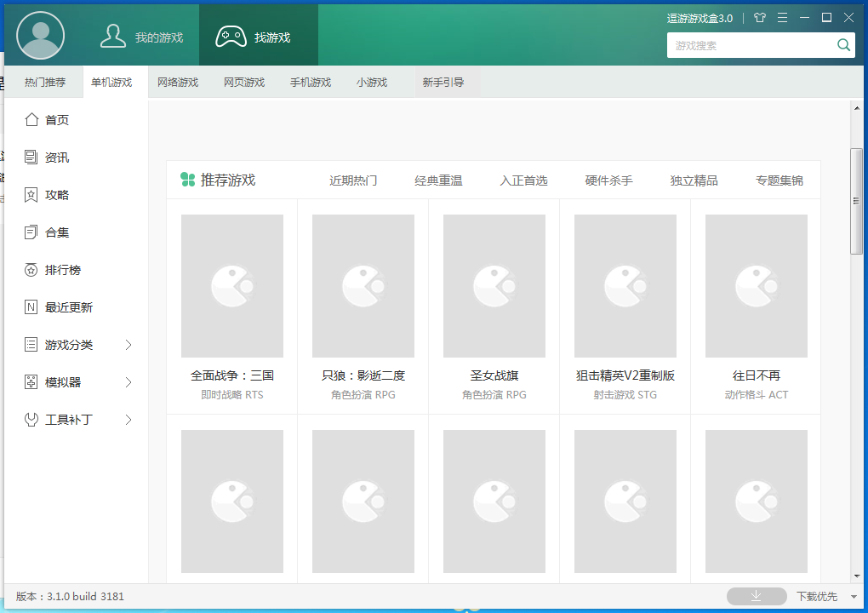Switch to 网页游戏 tab

pyautogui.click(x=244, y=83)
